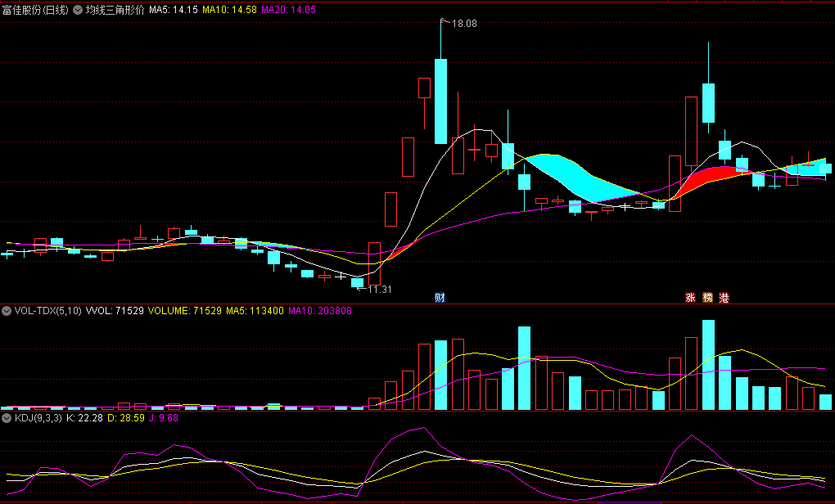Select the VVOL: 71529 value
The width and height of the screenshot is (835, 504).
click(115, 311)
